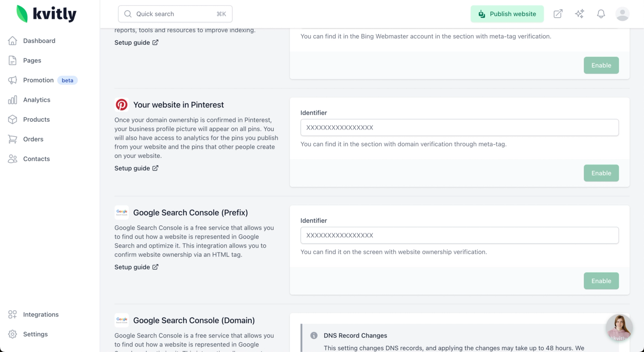Click the Settings gear icon
The height and width of the screenshot is (352, 644).
[13, 334]
